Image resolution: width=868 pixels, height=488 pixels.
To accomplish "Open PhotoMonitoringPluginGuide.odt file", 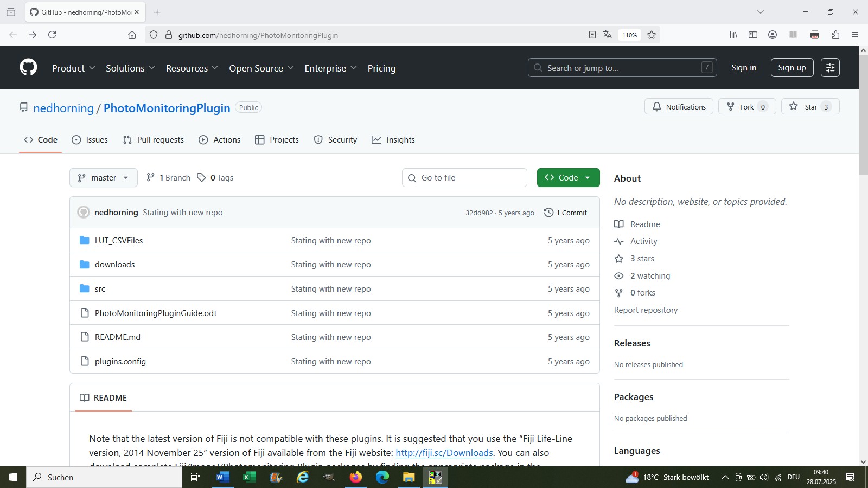I will (156, 313).
